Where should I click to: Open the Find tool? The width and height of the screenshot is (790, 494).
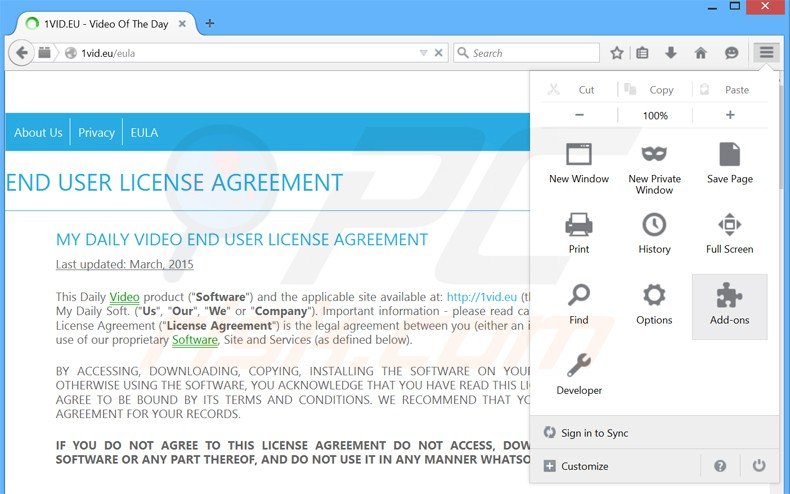pos(579,304)
